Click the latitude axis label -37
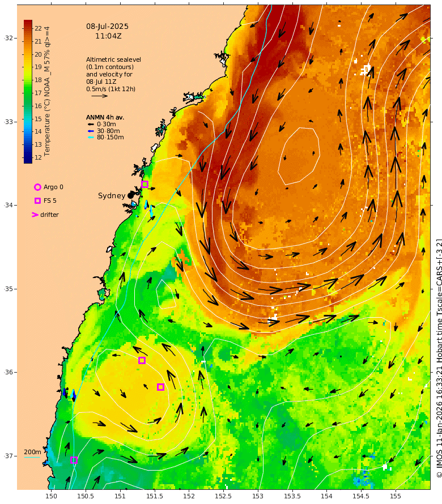This screenshot has width=442, height=504. tap(8, 456)
